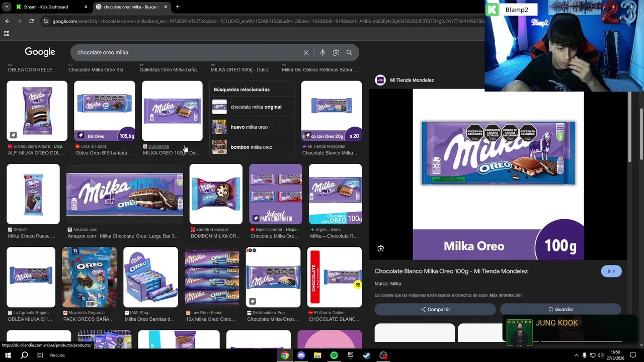Open the Zanetti Golosinas bombon thumbnail

[x=216, y=194]
